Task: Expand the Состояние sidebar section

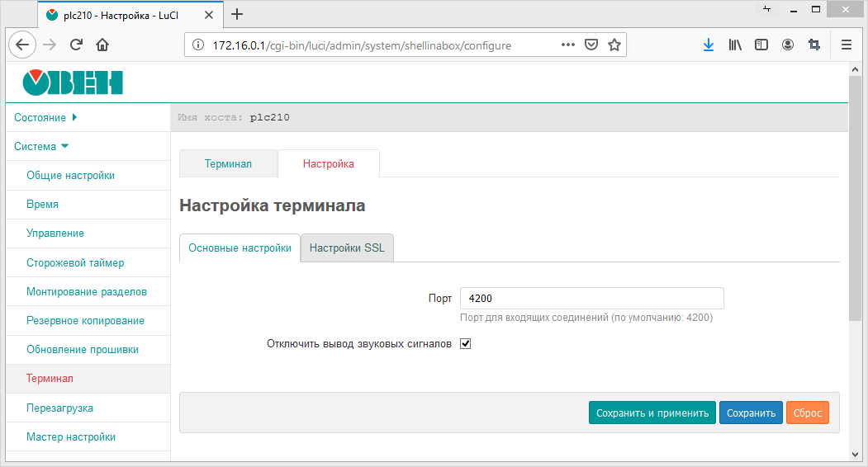Action: tap(45, 118)
